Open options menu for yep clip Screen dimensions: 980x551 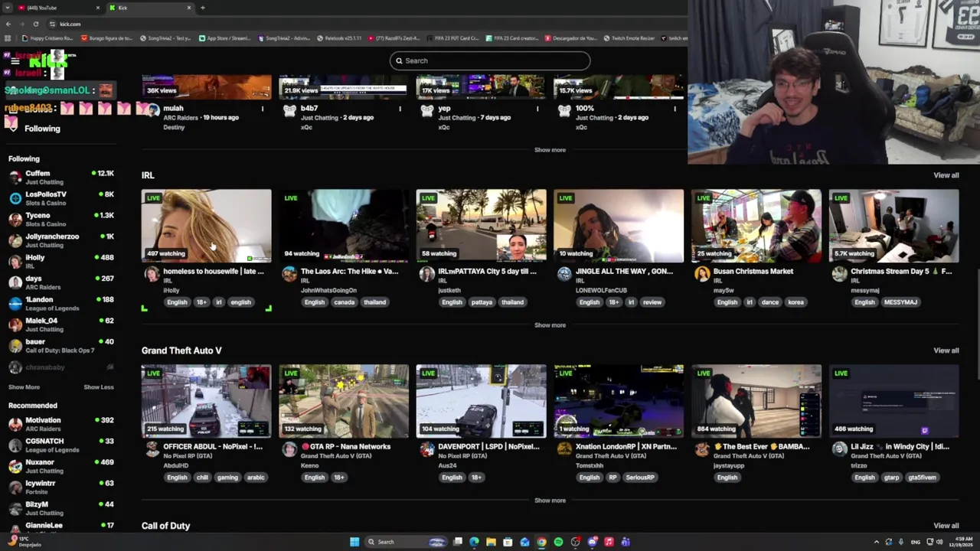point(537,109)
